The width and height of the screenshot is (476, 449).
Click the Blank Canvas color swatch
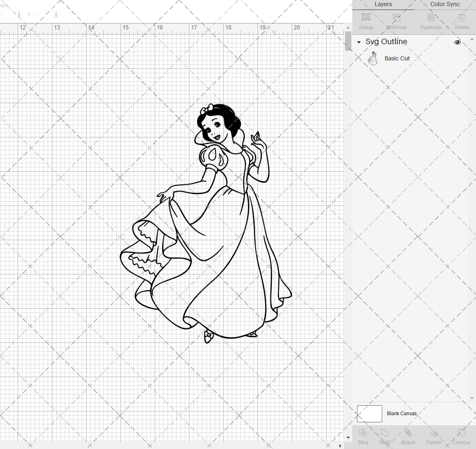(369, 413)
